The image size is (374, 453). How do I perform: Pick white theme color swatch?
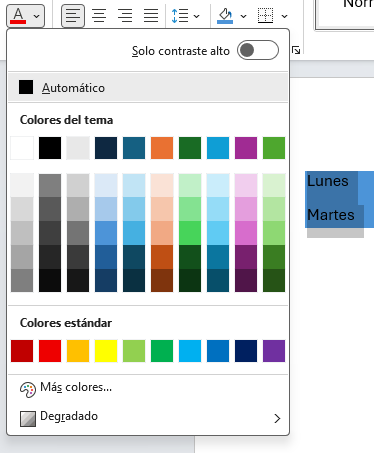22,148
